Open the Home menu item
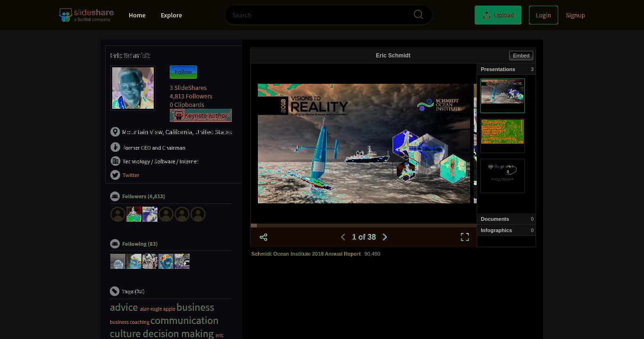 pos(137,15)
